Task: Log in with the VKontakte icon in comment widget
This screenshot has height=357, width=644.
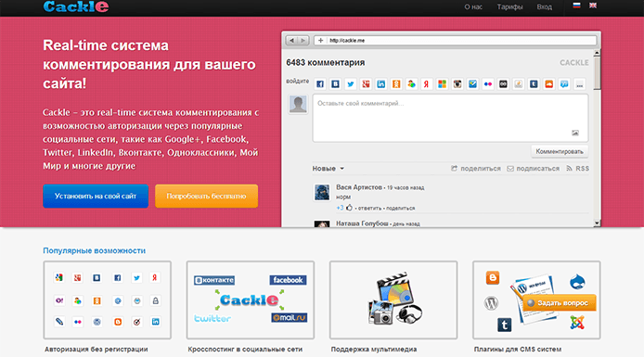Action: tap(335, 84)
